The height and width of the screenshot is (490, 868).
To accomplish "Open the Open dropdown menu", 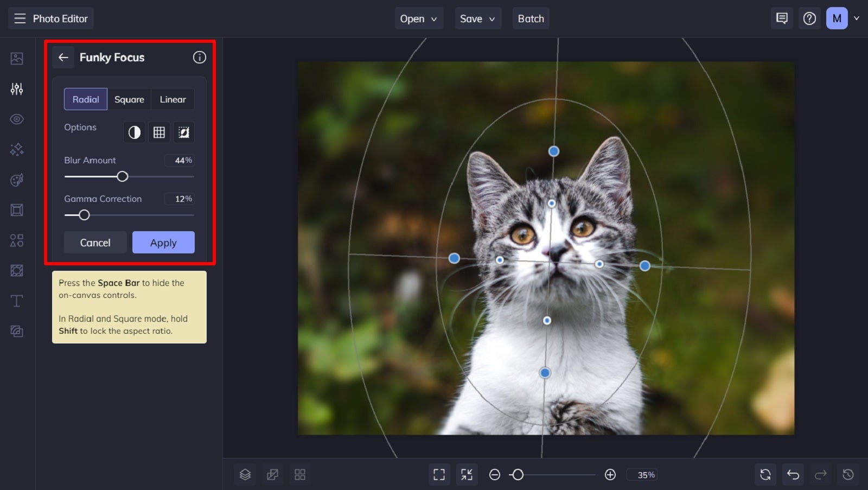I will (x=418, y=18).
